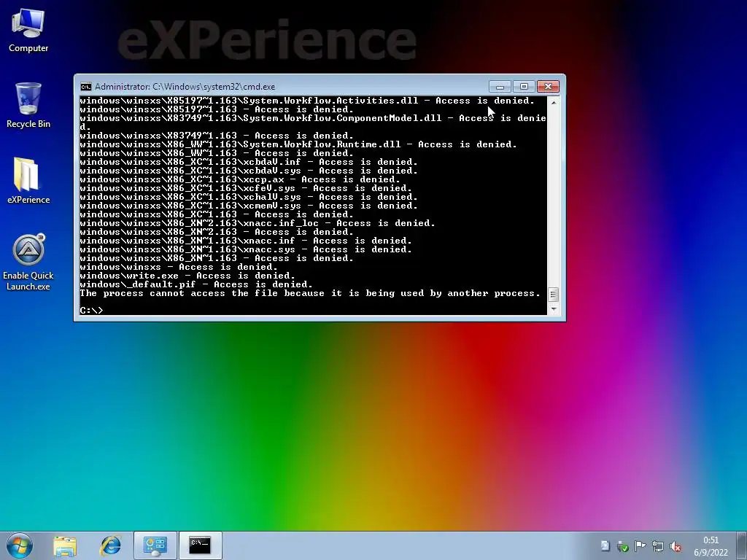The image size is (747, 560).
Task: Close the Administrator cmd.exe window
Action: [548, 87]
